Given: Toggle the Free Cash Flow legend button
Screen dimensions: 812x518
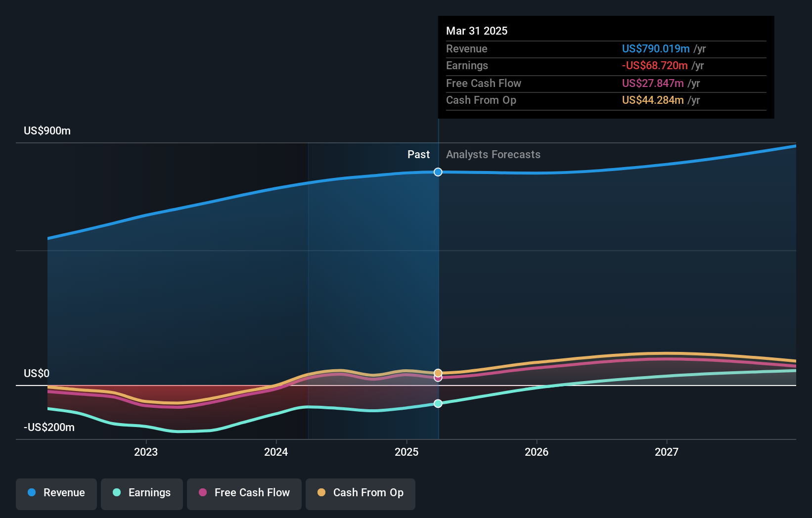Looking at the screenshot, I should coord(244,494).
